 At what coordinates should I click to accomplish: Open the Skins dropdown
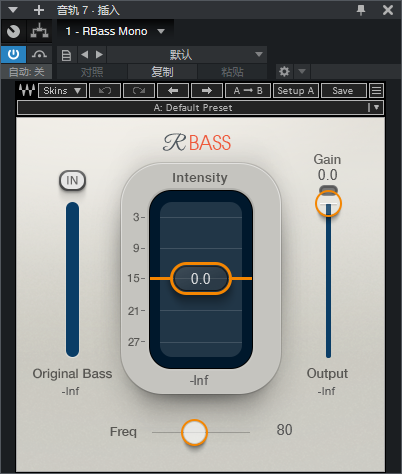[x=62, y=91]
